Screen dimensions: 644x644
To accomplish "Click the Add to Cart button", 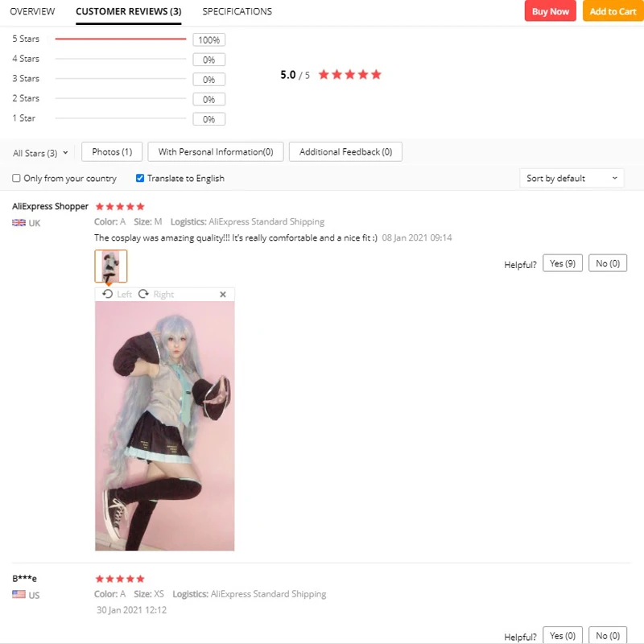I will pyautogui.click(x=613, y=11).
